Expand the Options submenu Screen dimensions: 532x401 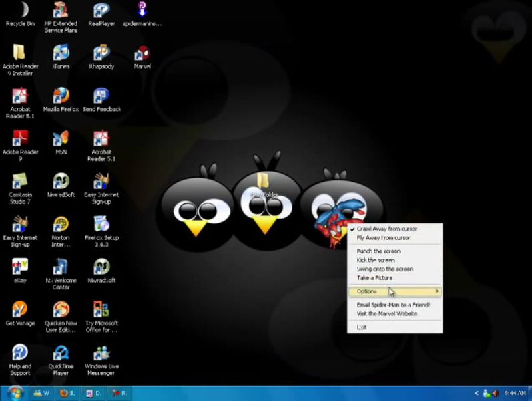pyautogui.click(x=395, y=291)
